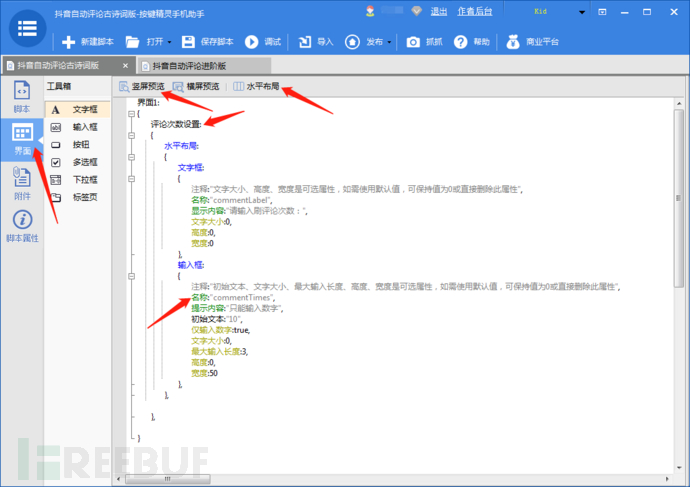The width and height of the screenshot is (690, 487).
Task: Select 输入框 in the toolbox
Action: point(77,127)
